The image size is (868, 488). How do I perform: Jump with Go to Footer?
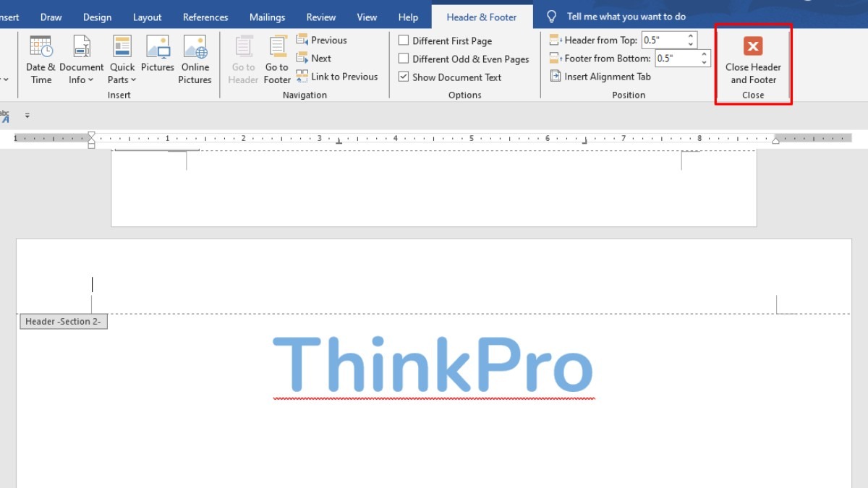[277, 59]
